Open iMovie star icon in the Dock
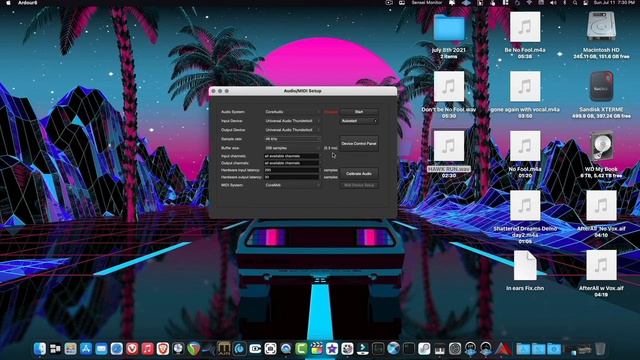 coord(332,349)
